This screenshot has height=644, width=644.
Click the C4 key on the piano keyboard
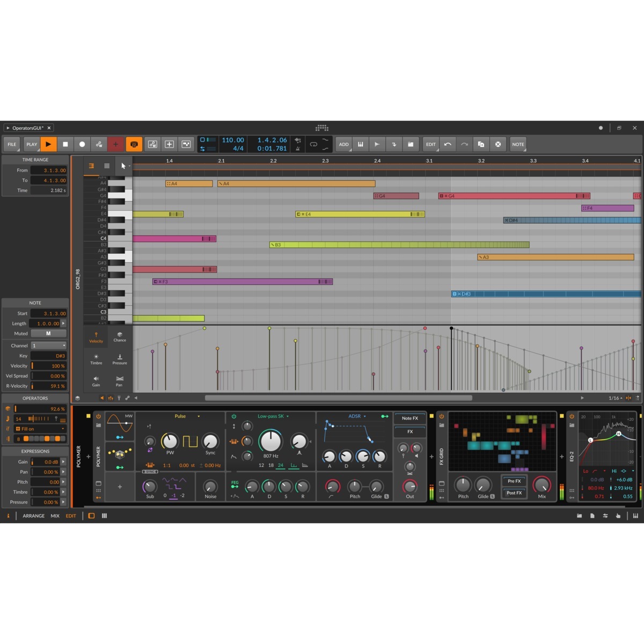tap(118, 238)
